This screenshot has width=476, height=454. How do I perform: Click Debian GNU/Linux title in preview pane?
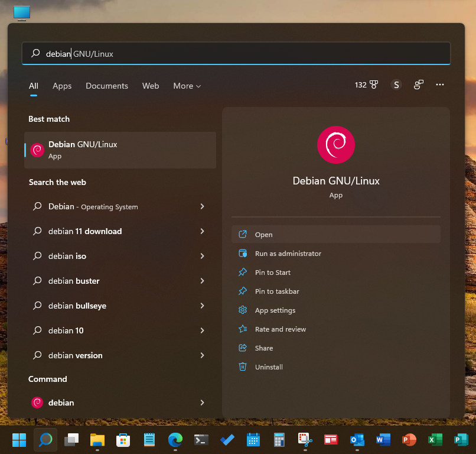tap(336, 181)
